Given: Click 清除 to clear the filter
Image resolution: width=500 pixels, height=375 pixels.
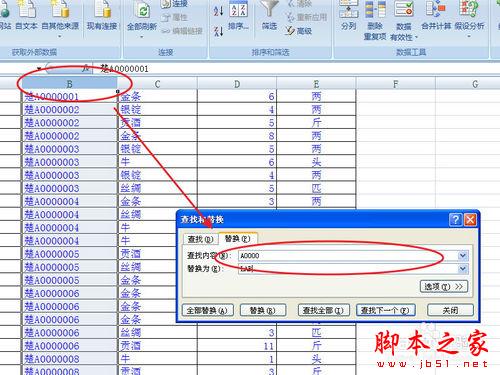Looking at the screenshot, I should tap(299, 4).
